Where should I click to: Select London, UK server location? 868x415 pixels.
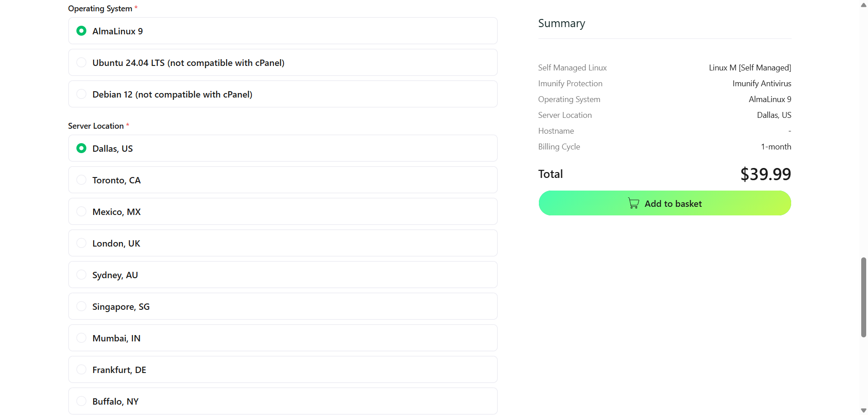[283, 243]
